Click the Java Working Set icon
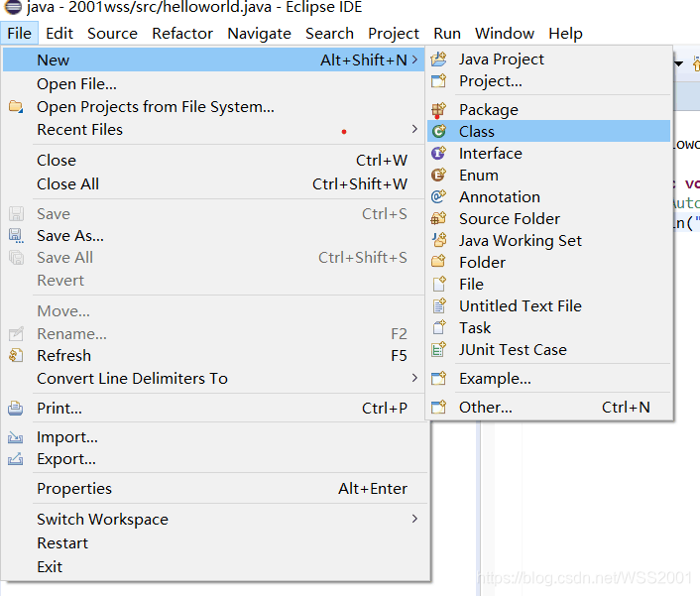This screenshot has height=596, width=700. coord(439,240)
